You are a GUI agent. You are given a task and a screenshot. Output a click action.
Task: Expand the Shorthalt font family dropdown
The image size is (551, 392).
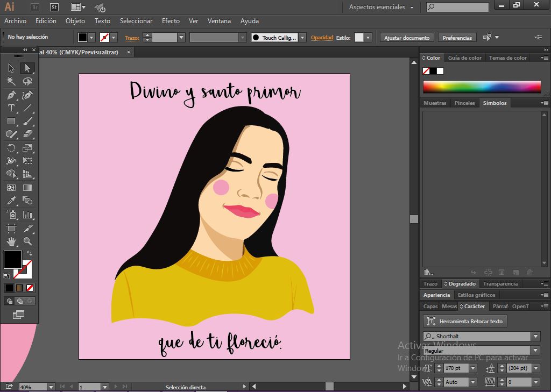click(535, 337)
